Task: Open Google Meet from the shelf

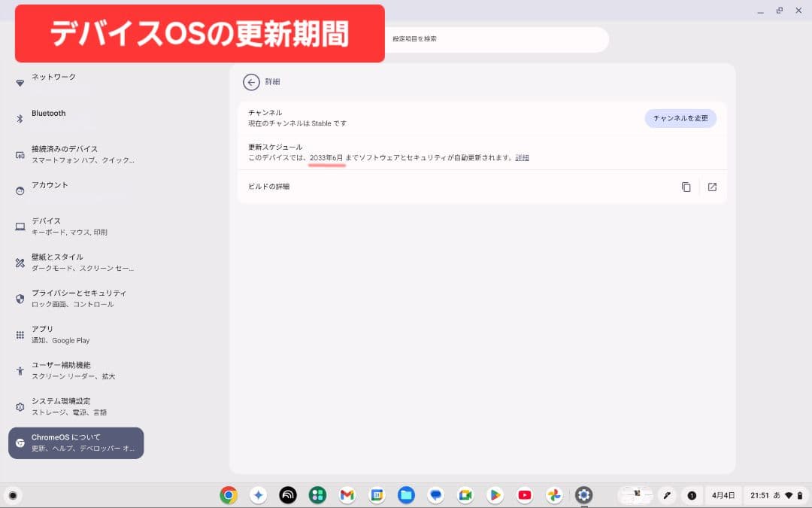Action: [x=465, y=494]
